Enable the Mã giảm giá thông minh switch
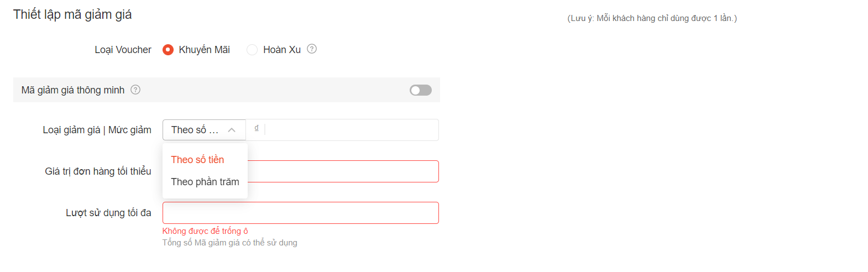 pos(420,90)
